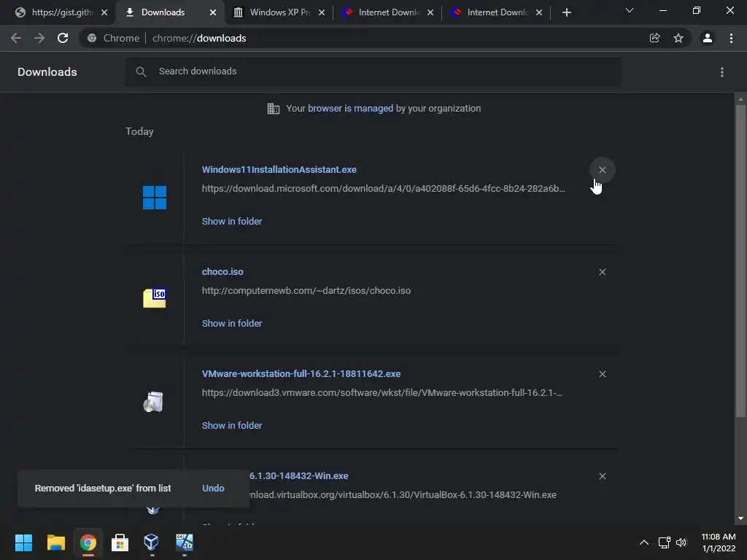Open File Explorer from the taskbar
The image size is (747, 560).
click(x=55, y=542)
